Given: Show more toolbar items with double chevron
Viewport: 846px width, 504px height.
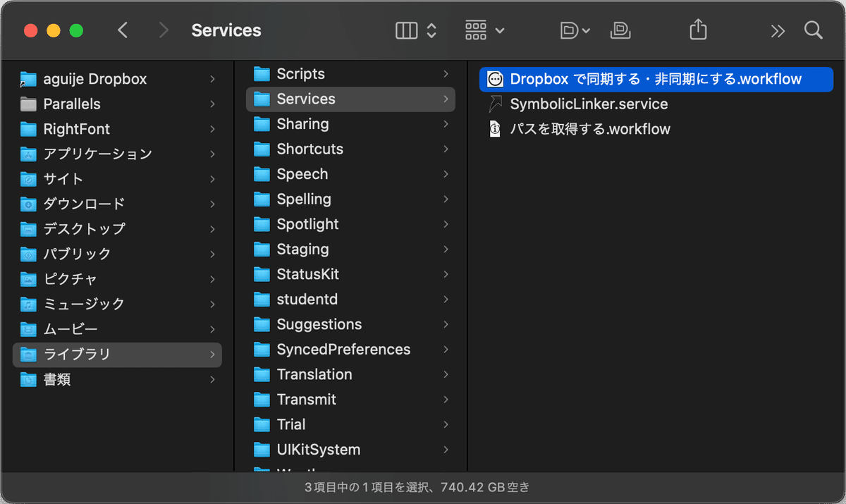Looking at the screenshot, I should [x=778, y=31].
